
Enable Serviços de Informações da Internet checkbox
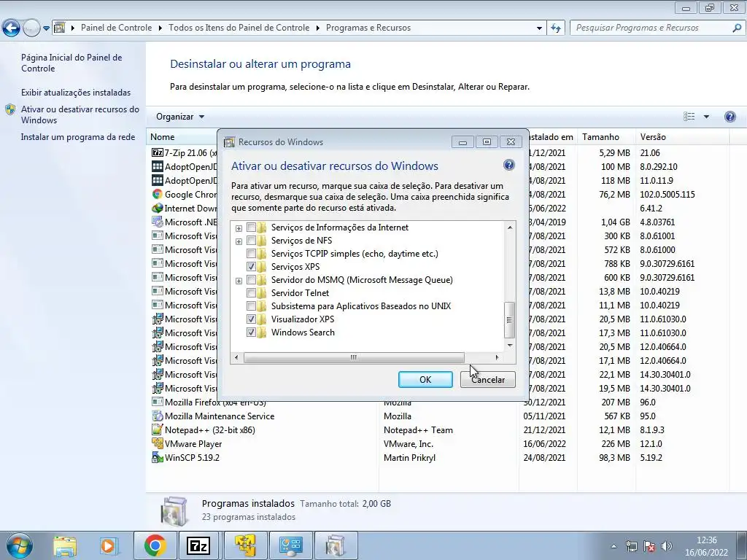point(251,227)
